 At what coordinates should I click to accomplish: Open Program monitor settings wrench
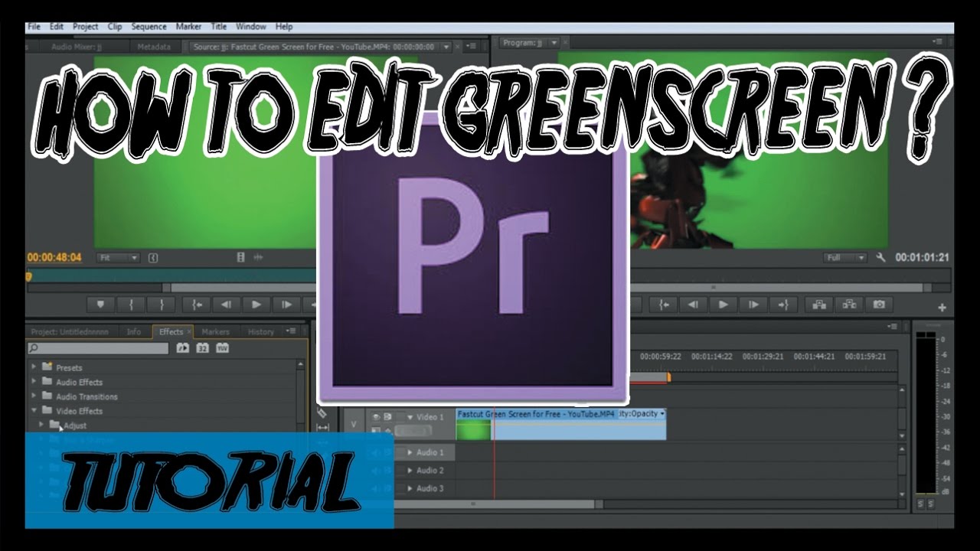[881, 258]
